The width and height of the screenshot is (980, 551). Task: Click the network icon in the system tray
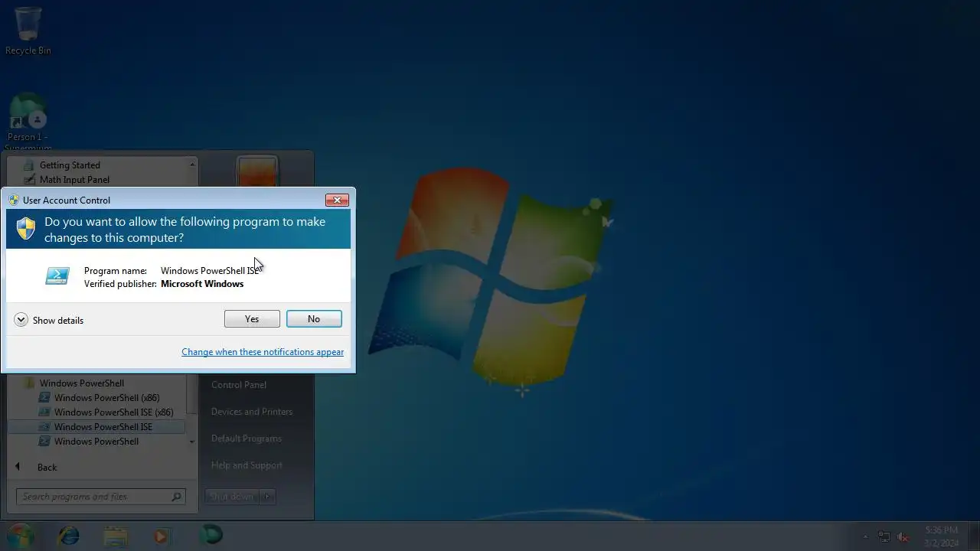click(x=884, y=537)
